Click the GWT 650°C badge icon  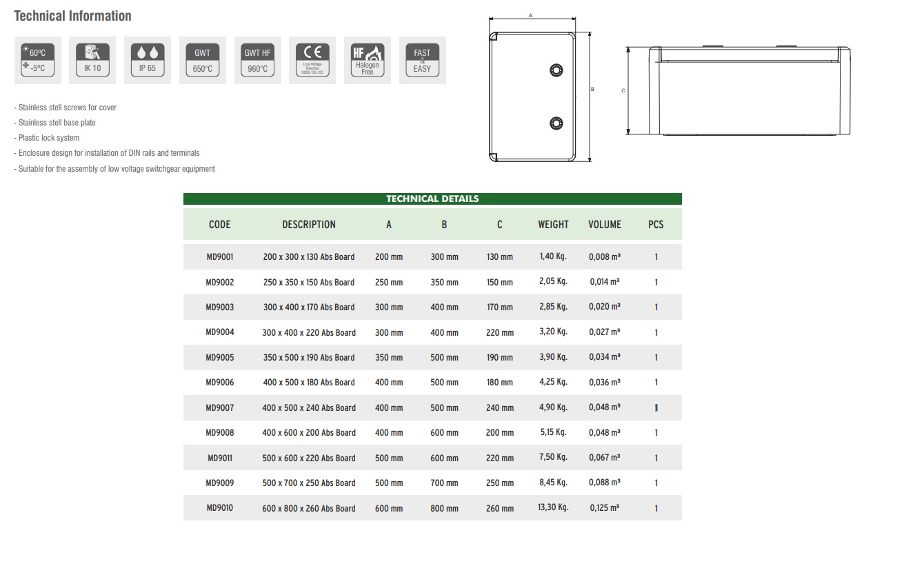202,61
